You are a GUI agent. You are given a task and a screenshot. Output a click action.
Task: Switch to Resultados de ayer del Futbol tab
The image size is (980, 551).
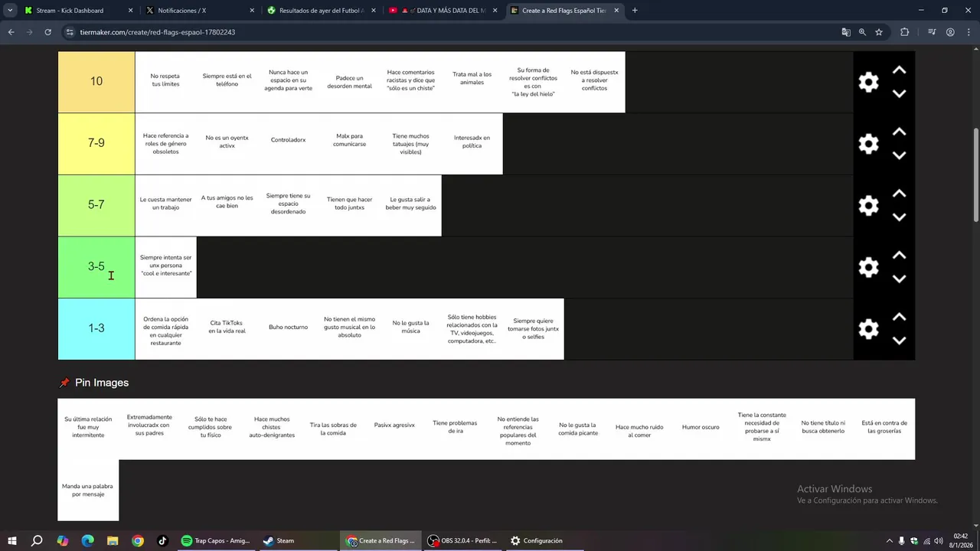click(x=322, y=11)
